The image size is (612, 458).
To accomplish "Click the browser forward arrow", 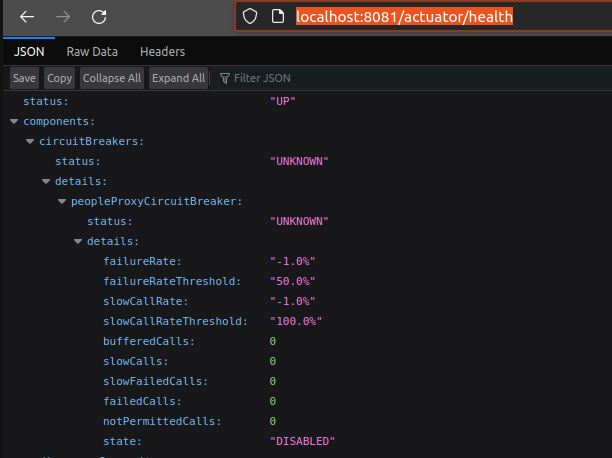I will pos(63,17).
